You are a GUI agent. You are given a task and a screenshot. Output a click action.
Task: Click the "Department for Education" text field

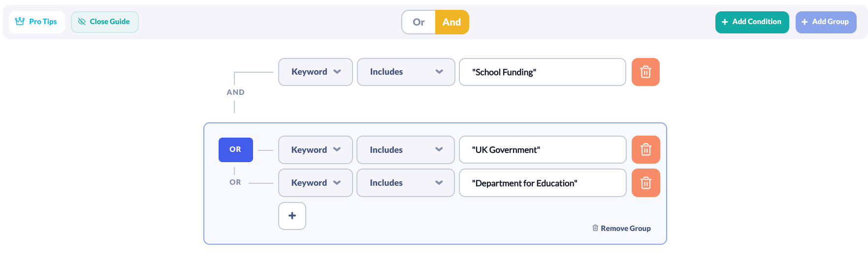(542, 183)
